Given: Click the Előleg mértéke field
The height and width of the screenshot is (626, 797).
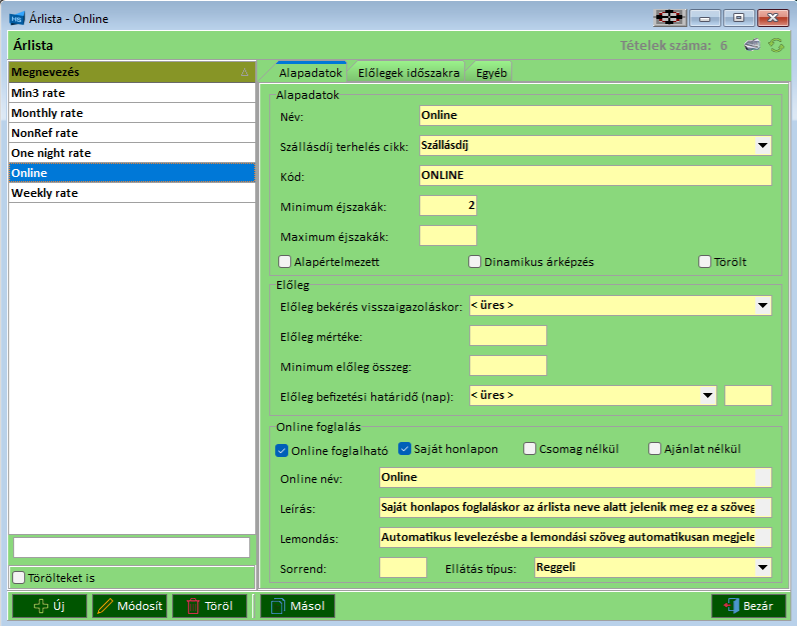Looking at the screenshot, I should [508, 335].
